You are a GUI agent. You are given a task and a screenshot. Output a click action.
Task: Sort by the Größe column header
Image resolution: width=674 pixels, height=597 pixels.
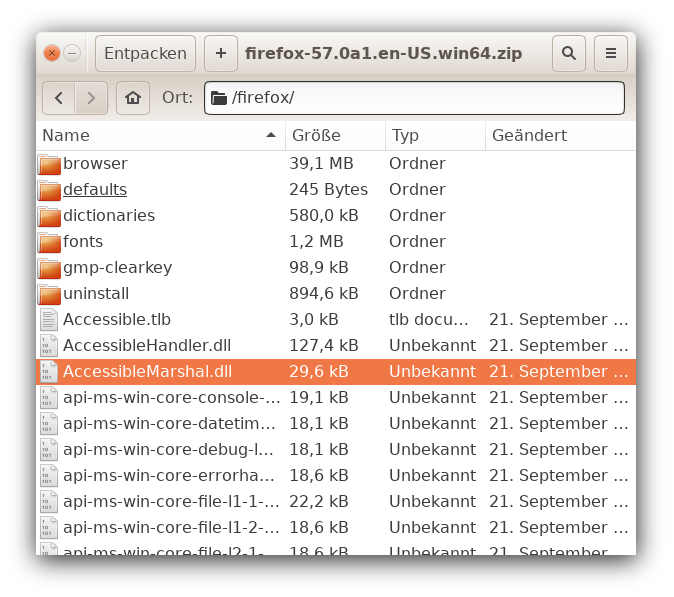coord(335,135)
